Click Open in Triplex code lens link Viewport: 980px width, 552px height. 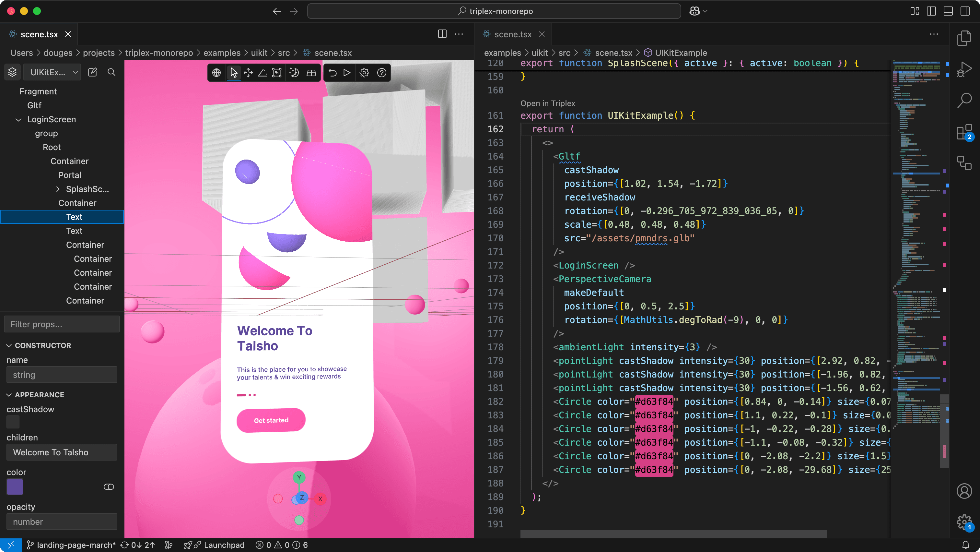click(547, 103)
